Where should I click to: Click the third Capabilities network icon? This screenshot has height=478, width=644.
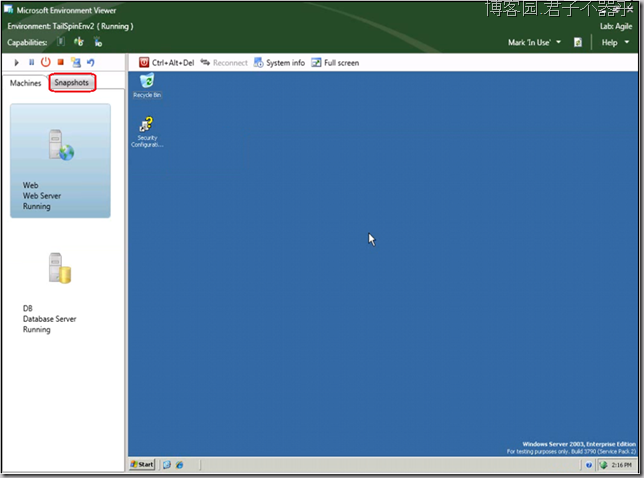[98, 41]
